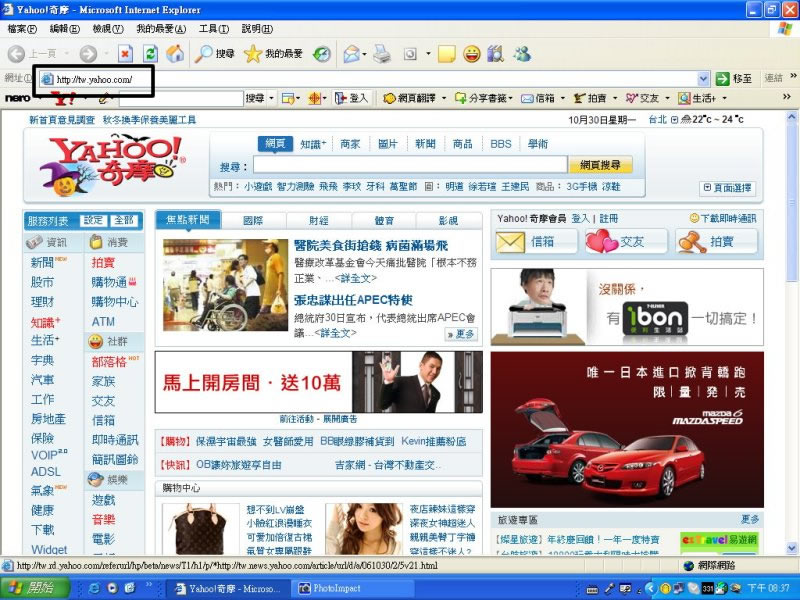Screen dimensions: 800x600
Task: Click the 股市 link in service list
Action: pos(42,282)
